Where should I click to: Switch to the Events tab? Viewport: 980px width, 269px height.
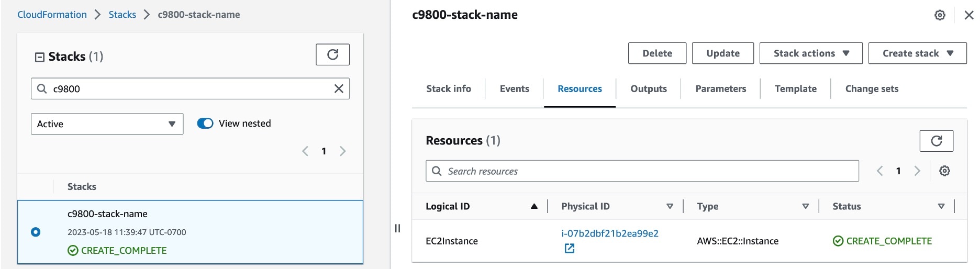coord(514,89)
